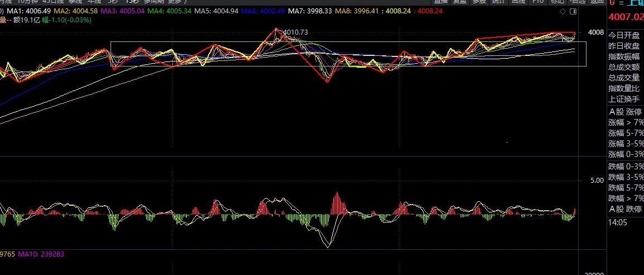This screenshot has width=644, height=275.
Task: Select the 涨幅 5-7% row
Action: (x=625, y=133)
